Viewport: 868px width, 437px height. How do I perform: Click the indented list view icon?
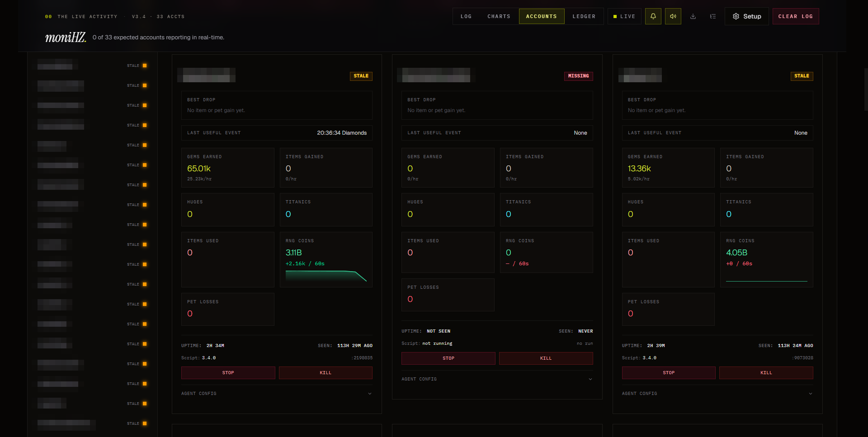point(712,16)
